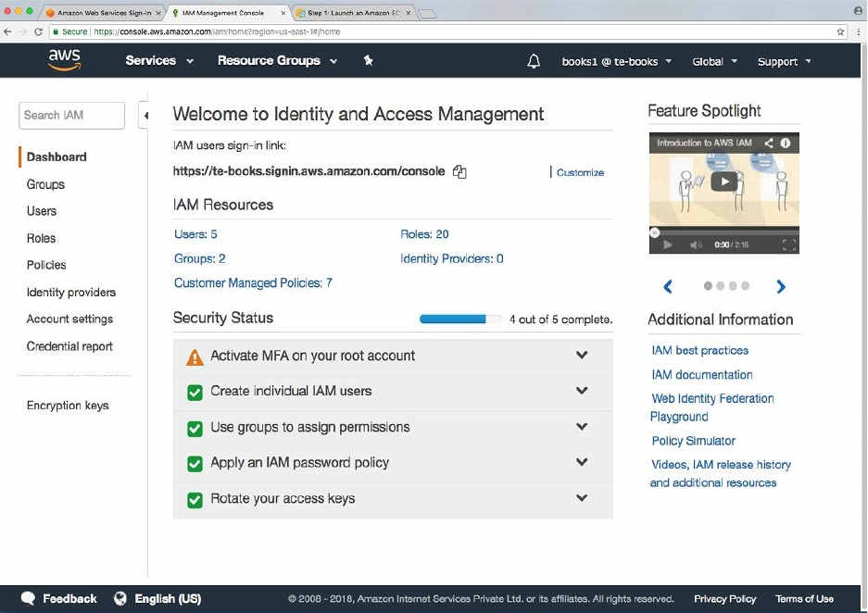This screenshot has width=868, height=613.
Task: Click the Customize sign-in link
Action: [580, 172]
